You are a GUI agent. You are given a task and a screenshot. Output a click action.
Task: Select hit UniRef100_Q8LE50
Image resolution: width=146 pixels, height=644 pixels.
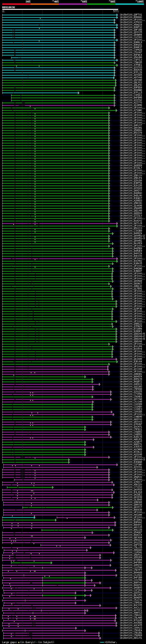[x=131, y=85]
